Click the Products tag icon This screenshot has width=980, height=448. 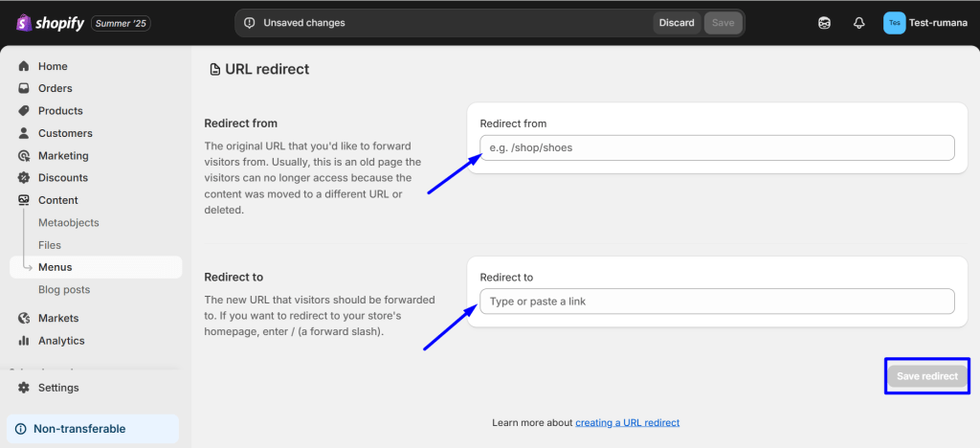click(x=24, y=111)
